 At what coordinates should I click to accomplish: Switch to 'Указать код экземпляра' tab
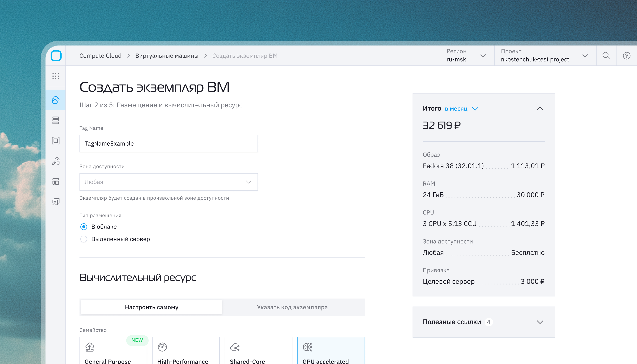(x=292, y=307)
